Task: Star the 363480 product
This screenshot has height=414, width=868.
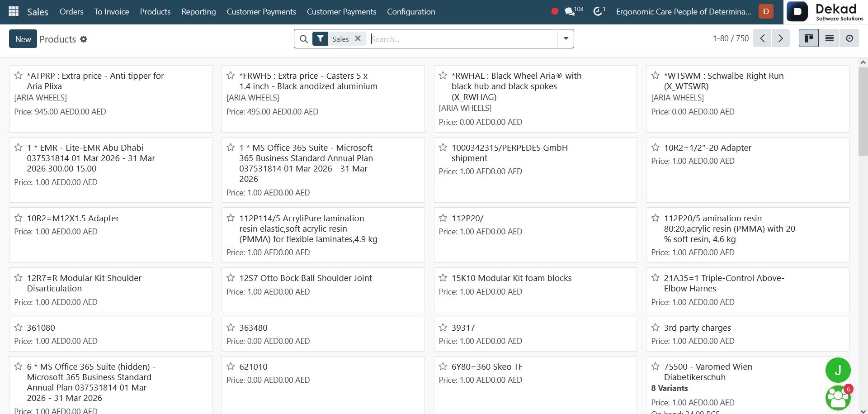Action: (x=231, y=328)
